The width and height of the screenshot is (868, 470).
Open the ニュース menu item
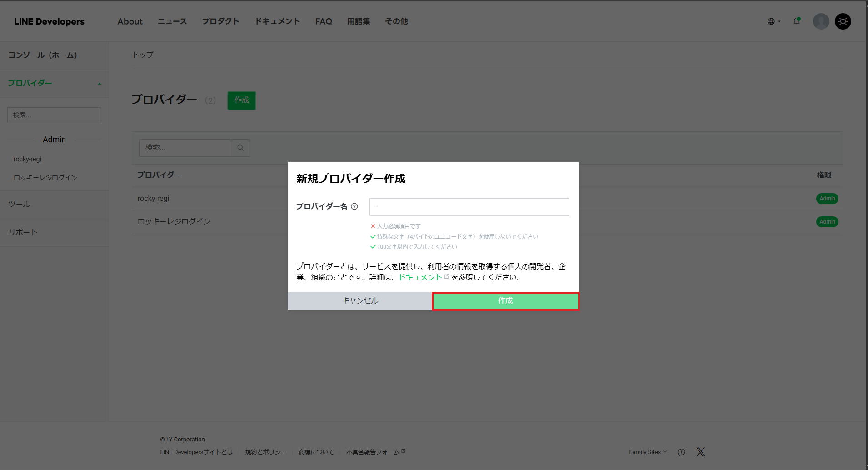click(172, 21)
